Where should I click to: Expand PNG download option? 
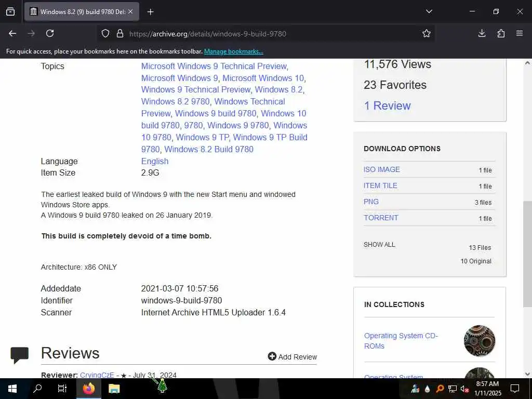(371, 202)
